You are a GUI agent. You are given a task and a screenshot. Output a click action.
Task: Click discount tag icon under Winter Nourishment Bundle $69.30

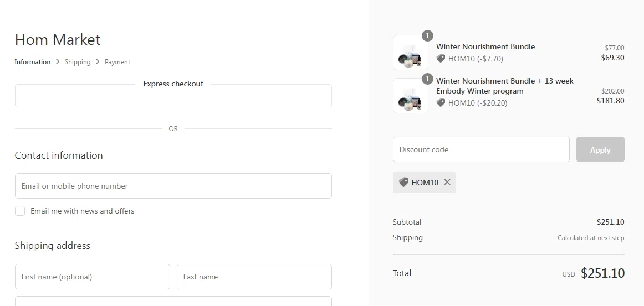pyautogui.click(x=441, y=58)
